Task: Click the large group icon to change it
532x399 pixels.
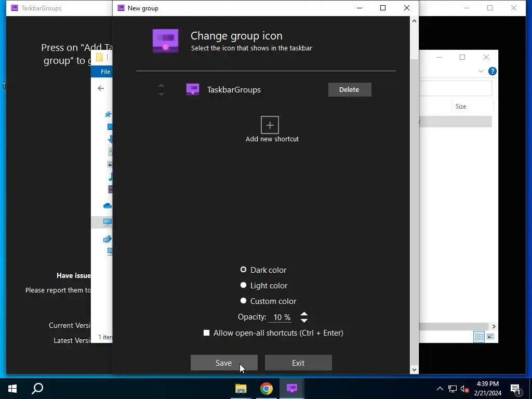Action: (x=165, y=41)
